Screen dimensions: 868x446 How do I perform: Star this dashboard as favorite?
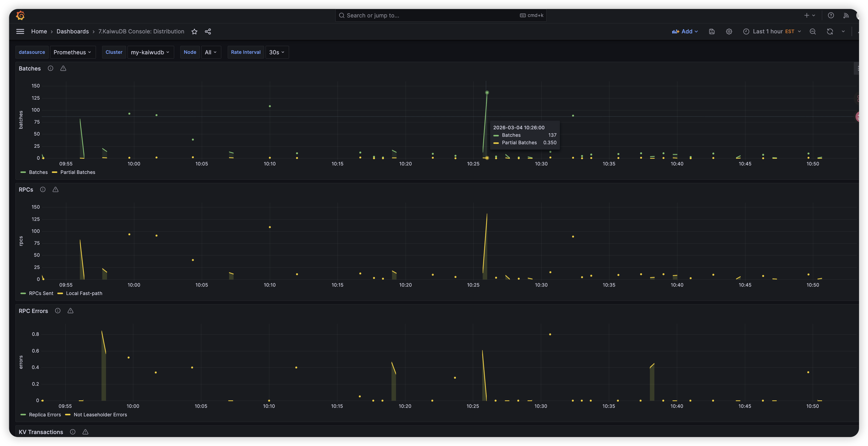194,31
